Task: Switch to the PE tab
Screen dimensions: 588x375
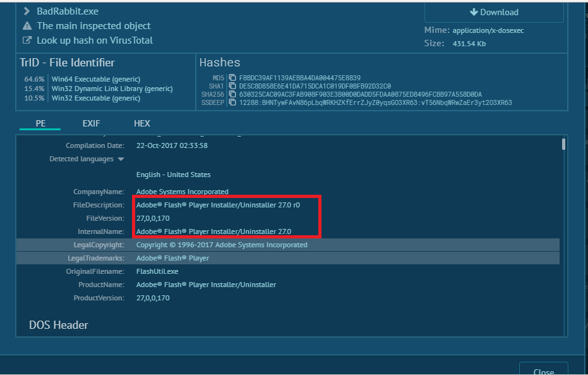Action: pyautogui.click(x=40, y=123)
